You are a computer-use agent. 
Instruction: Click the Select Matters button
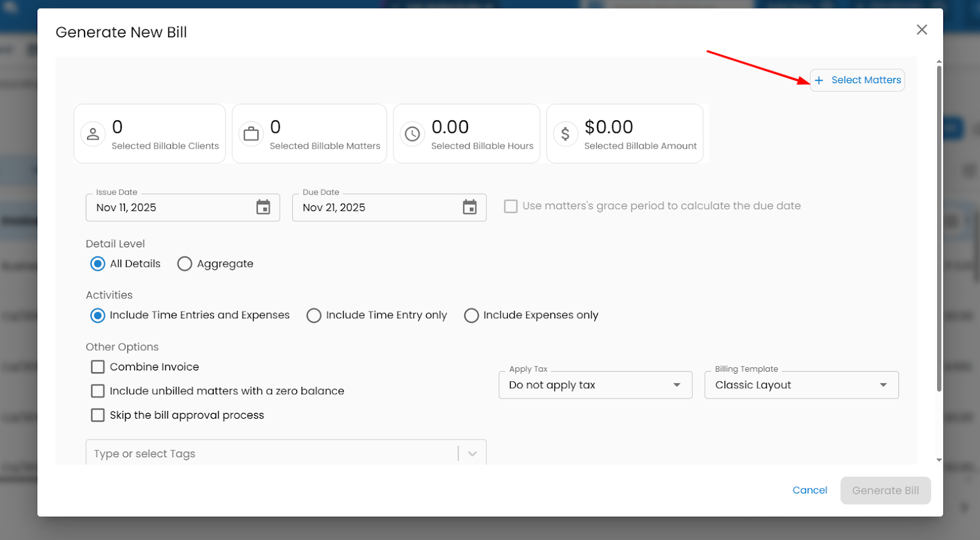pyautogui.click(x=858, y=80)
